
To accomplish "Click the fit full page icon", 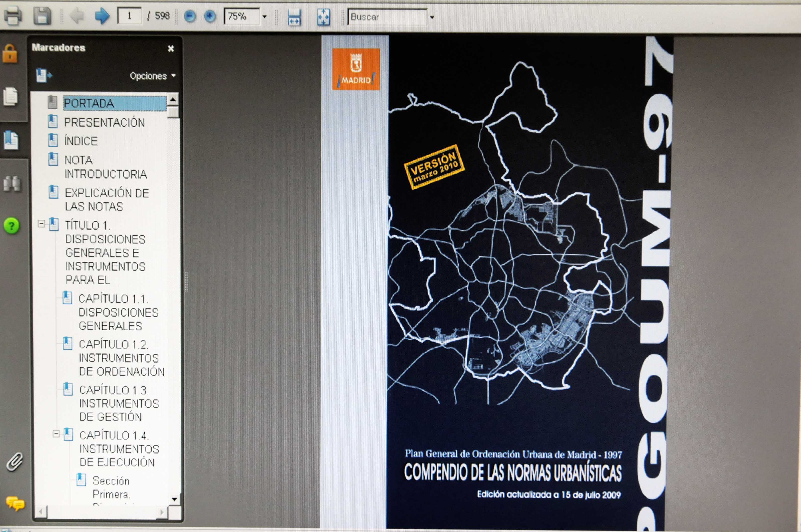I will tap(323, 17).
